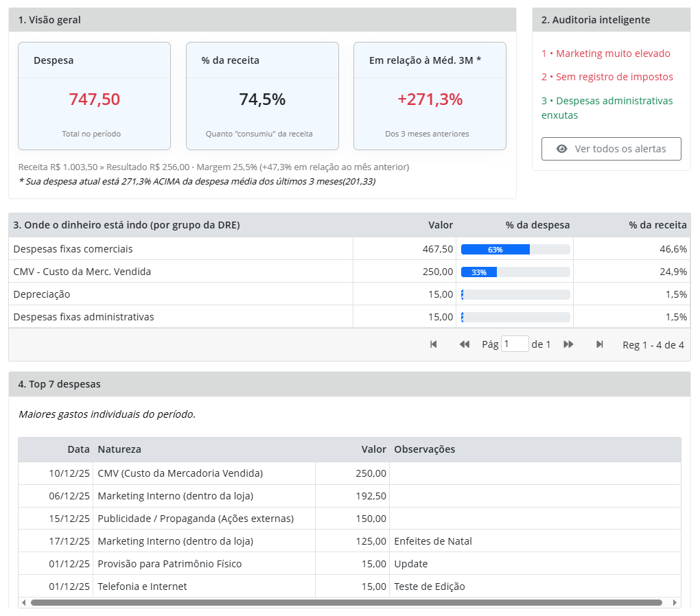Open Ver todos os alertas
The width and height of the screenshot is (700, 616).
(611, 149)
